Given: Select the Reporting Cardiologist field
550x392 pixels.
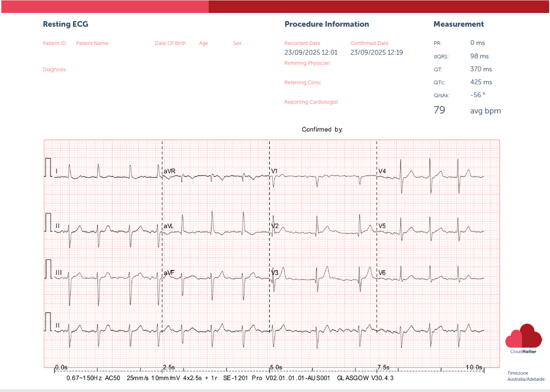Looking at the screenshot, I should point(311,102).
